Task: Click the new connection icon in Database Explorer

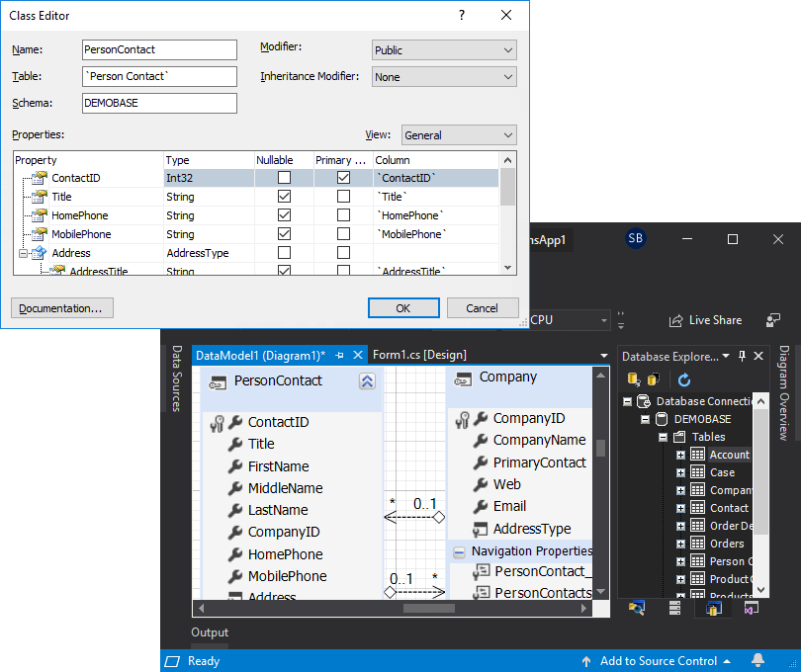Action: pos(634,379)
